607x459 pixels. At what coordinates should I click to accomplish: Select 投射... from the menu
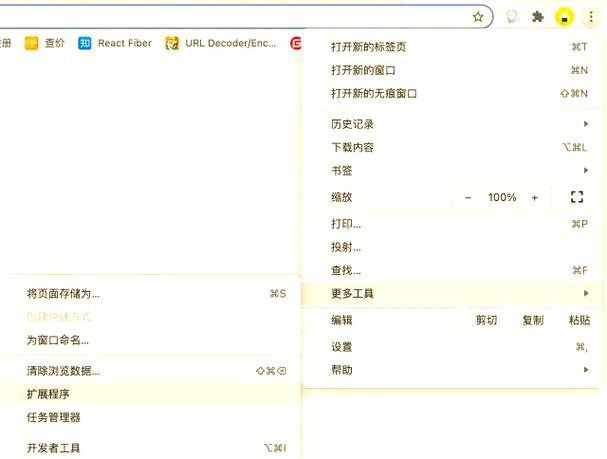(x=452, y=247)
